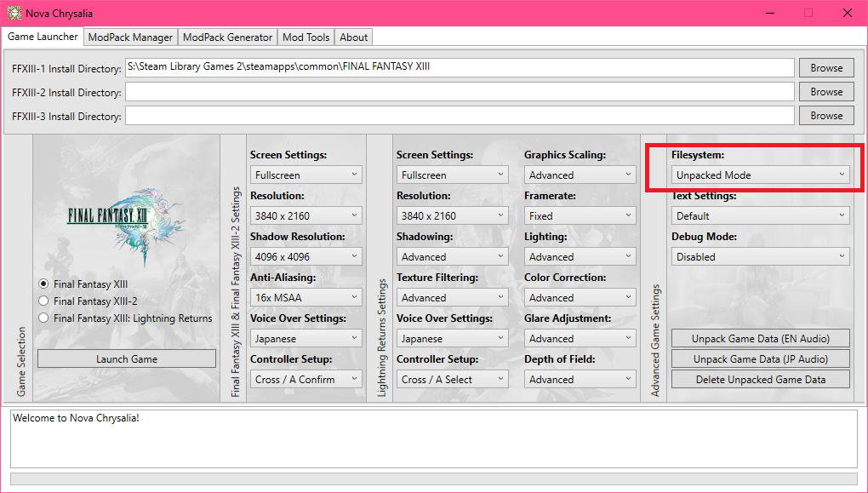Open the Graphics Scaling dropdown
868x493 pixels.
[x=580, y=175]
